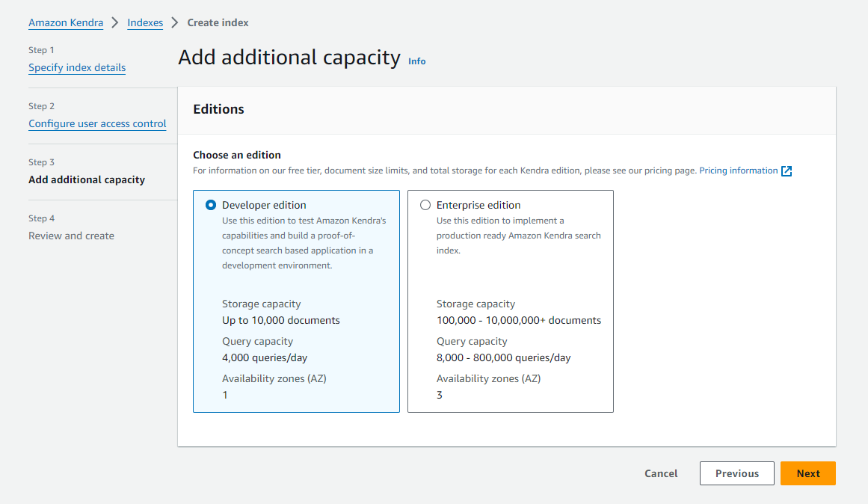Proceed with the orange Next button
Screen dimensions: 868x504
pyautogui.click(x=807, y=473)
